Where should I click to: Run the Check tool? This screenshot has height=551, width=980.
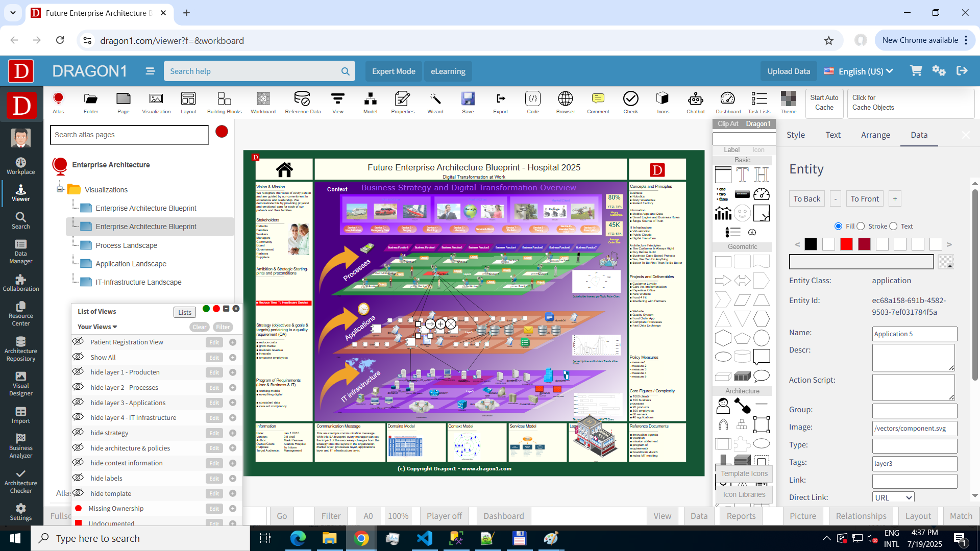point(631,103)
